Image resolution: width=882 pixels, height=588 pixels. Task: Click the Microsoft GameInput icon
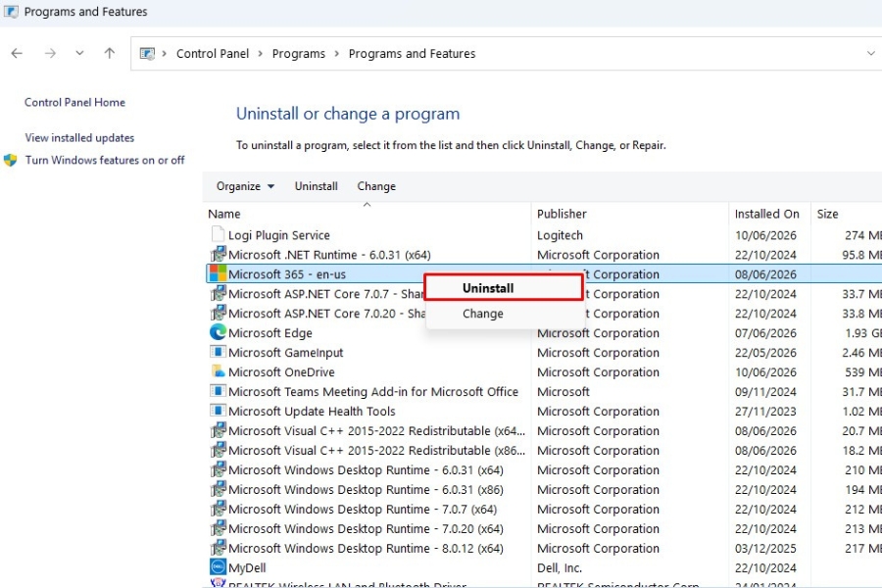[218, 352]
